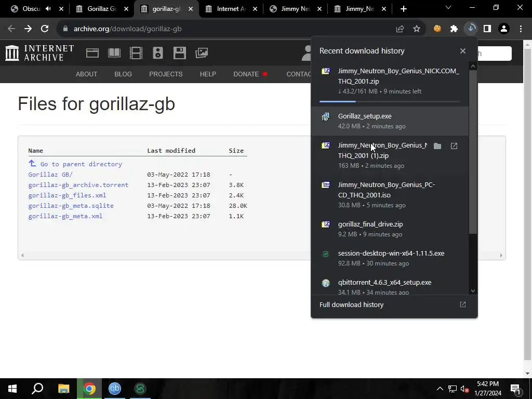Show hidden system tray icons
The width and height of the screenshot is (532, 399).
click(x=440, y=389)
